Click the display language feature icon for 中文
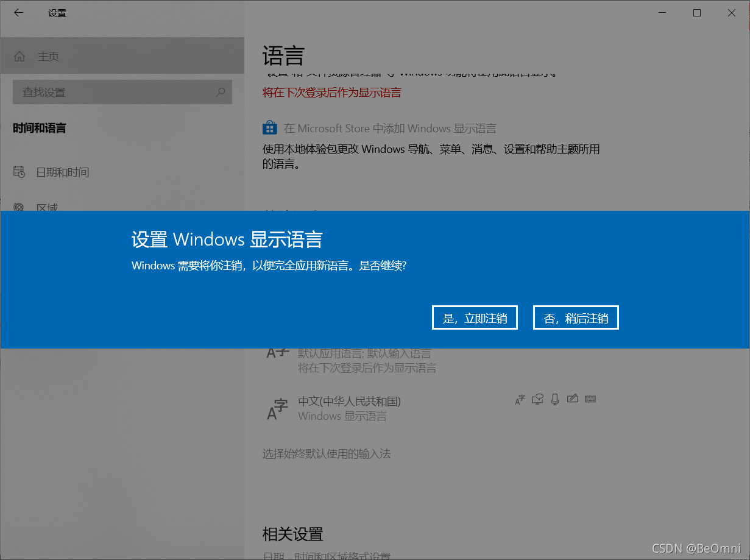The image size is (750, 560). click(x=520, y=400)
